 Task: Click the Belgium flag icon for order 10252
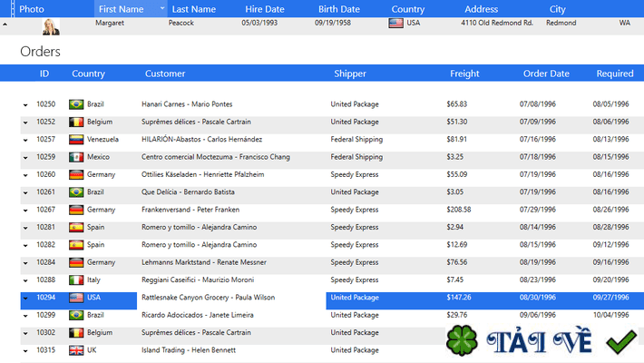click(76, 123)
